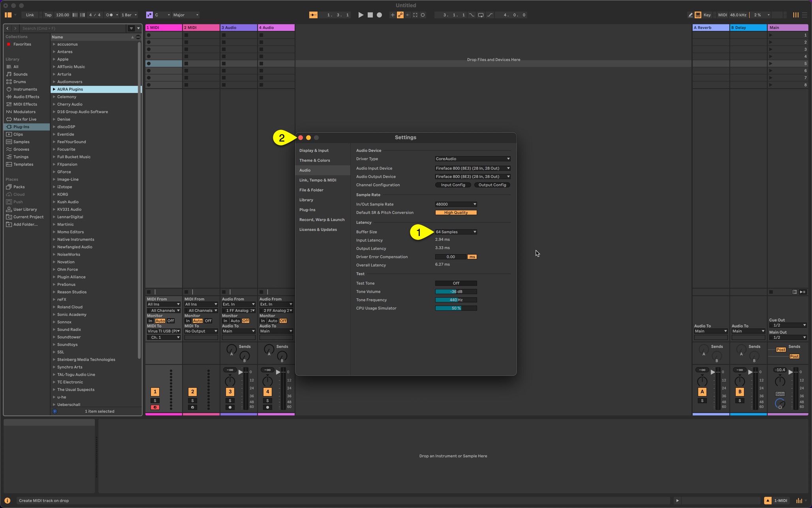Open the Buffer Size dropdown
The width and height of the screenshot is (812, 508).
[x=456, y=232]
